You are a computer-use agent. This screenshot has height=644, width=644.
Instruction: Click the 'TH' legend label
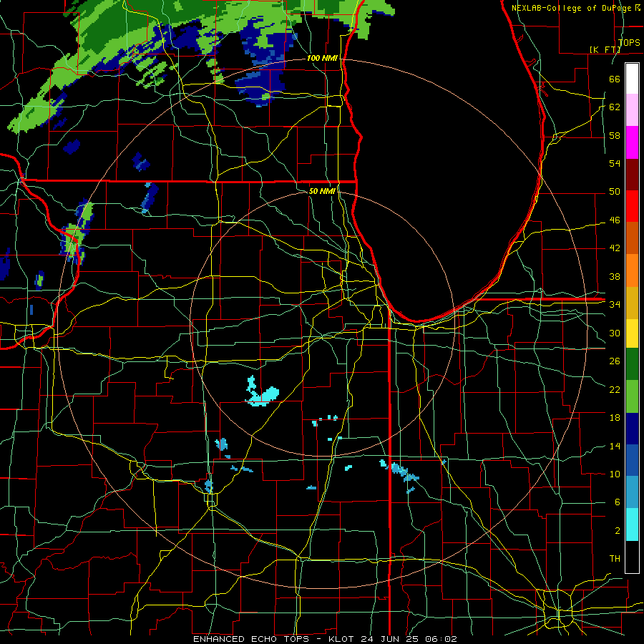(x=615, y=559)
